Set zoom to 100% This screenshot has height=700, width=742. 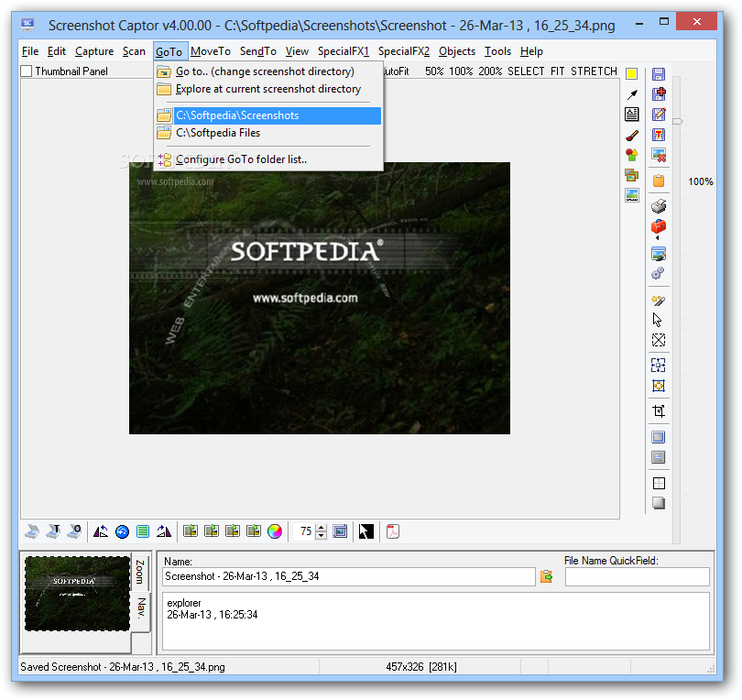(461, 71)
